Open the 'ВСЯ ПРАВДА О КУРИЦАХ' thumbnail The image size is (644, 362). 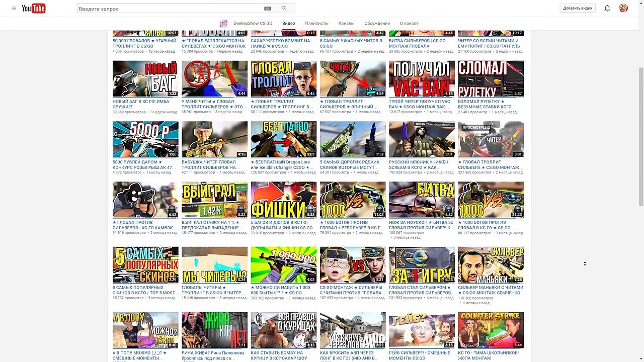[284, 330]
